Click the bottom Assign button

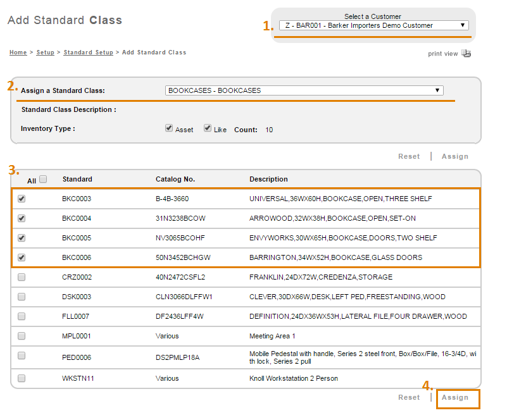pyautogui.click(x=455, y=398)
